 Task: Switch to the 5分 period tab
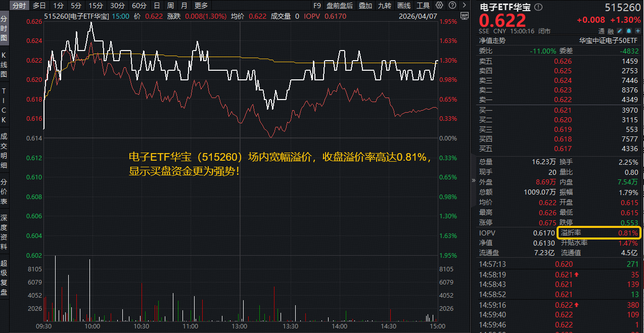(x=76, y=6)
